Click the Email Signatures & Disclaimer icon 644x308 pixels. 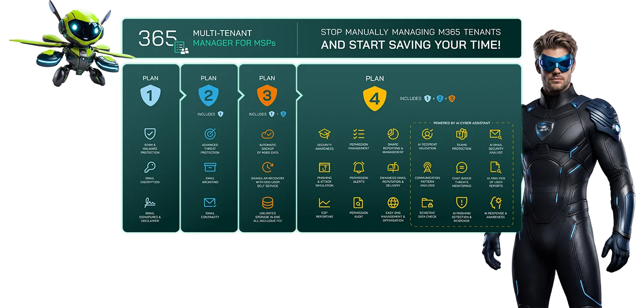[150, 202]
